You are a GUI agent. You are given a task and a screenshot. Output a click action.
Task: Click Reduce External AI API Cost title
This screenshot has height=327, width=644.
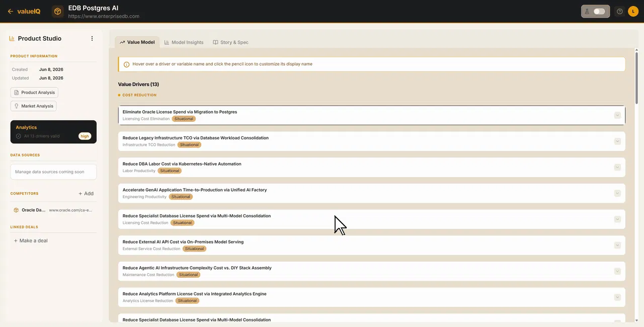point(183,242)
